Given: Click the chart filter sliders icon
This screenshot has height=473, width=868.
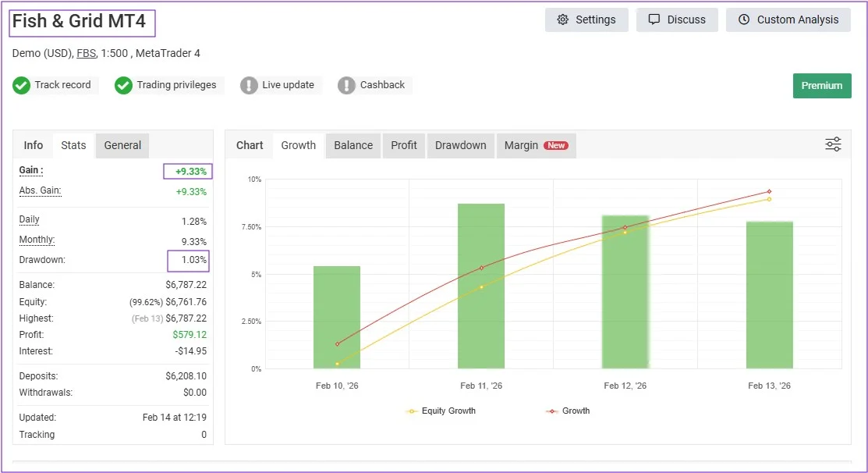Looking at the screenshot, I should tap(833, 144).
